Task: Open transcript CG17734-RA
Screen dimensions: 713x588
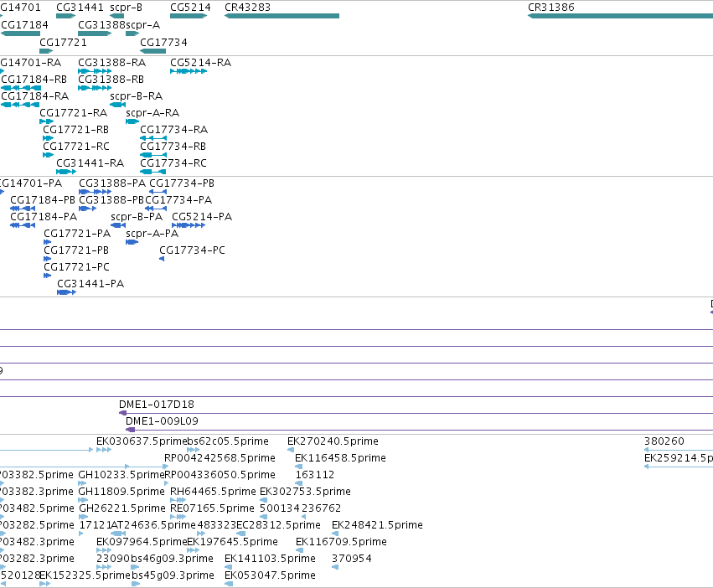Action: (x=173, y=130)
